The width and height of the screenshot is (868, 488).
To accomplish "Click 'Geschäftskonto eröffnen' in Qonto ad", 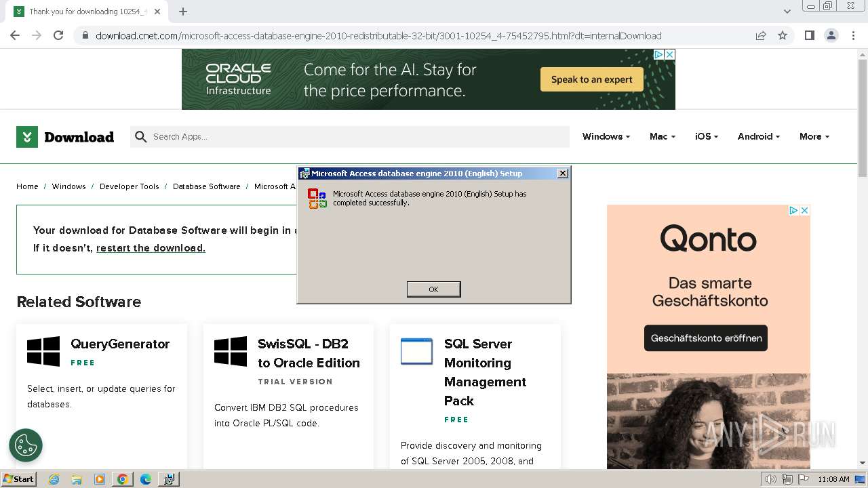I will coord(706,338).
